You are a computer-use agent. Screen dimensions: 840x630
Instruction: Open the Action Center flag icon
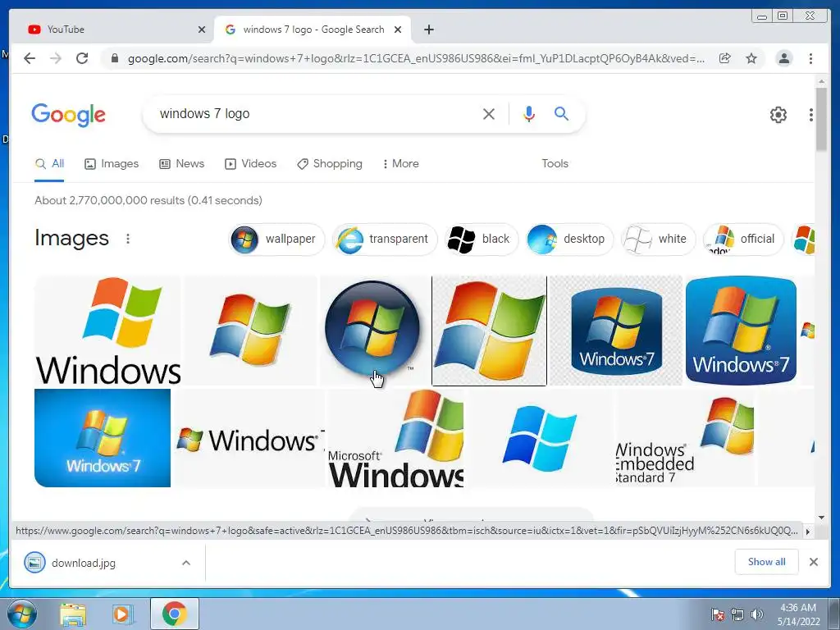[x=718, y=614]
